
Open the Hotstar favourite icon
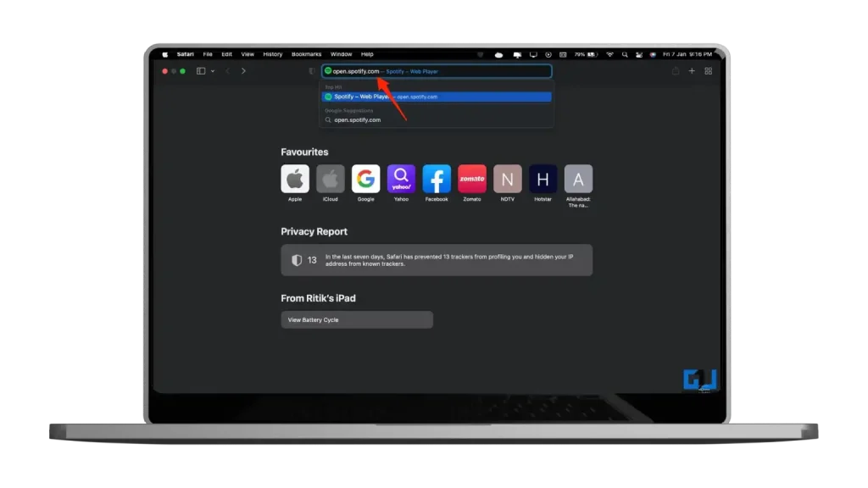542,179
